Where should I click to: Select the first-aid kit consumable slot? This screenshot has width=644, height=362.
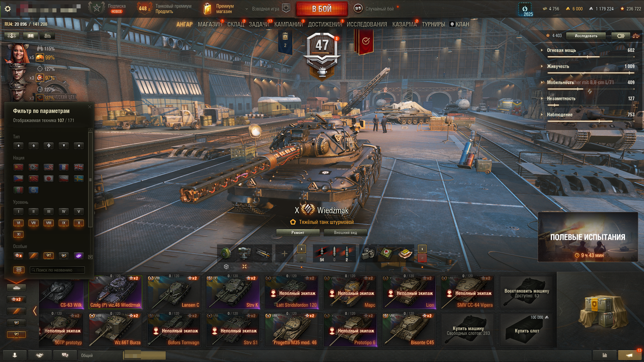click(x=386, y=253)
